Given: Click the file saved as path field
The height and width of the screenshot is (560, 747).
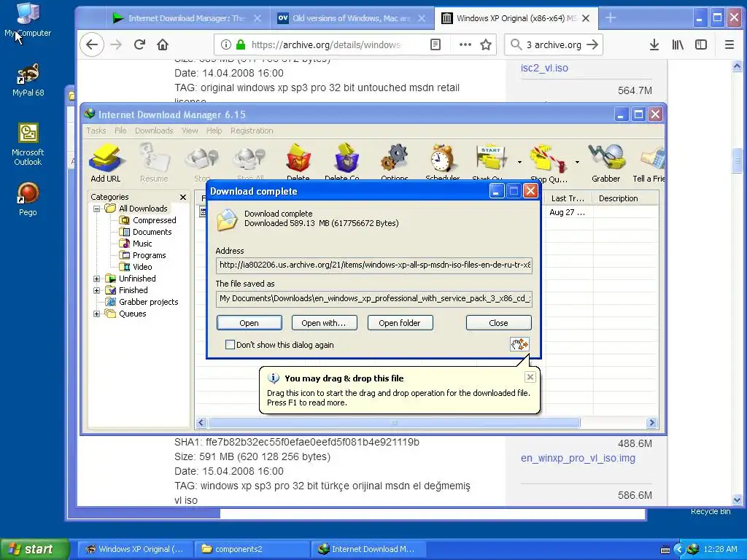Looking at the screenshot, I should click(x=374, y=298).
